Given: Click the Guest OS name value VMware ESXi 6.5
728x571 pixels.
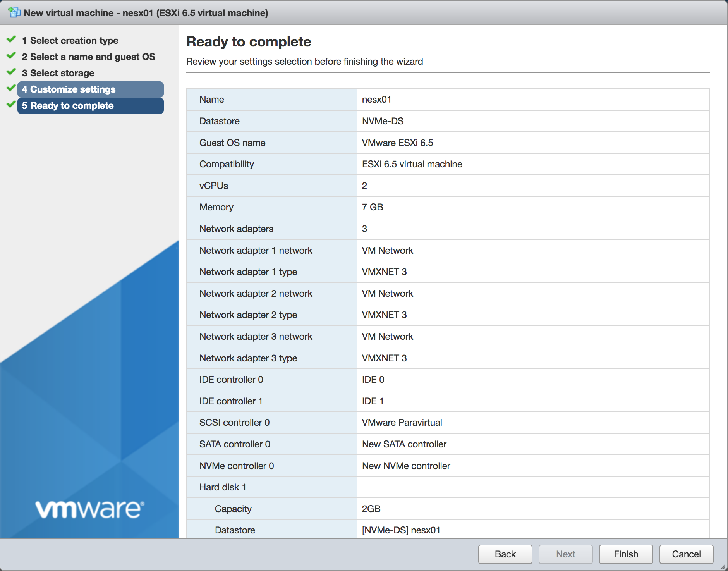Looking at the screenshot, I should coord(397,143).
